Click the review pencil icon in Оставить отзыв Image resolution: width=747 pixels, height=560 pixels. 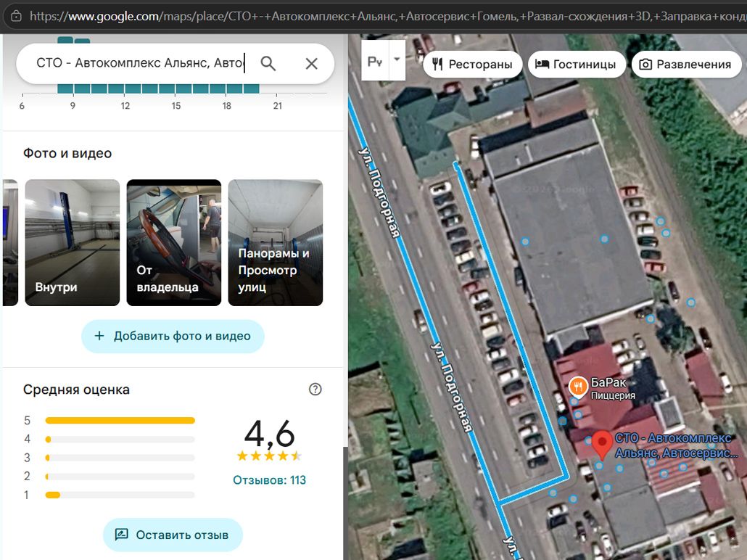[122, 535]
